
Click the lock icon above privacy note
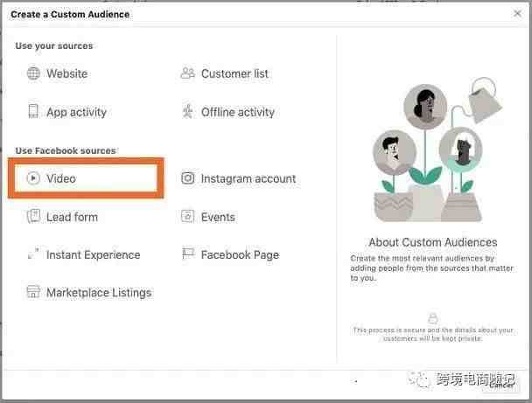pos(432,318)
